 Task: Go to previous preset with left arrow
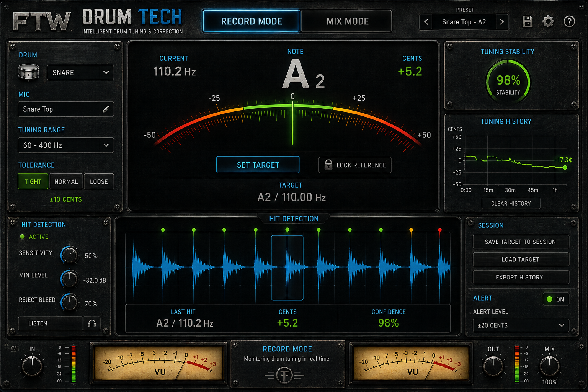pyautogui.click(x=426, y=22)
